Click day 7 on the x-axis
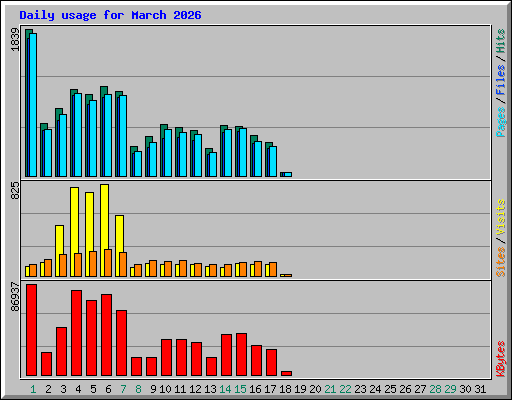 tap(123, 389)
